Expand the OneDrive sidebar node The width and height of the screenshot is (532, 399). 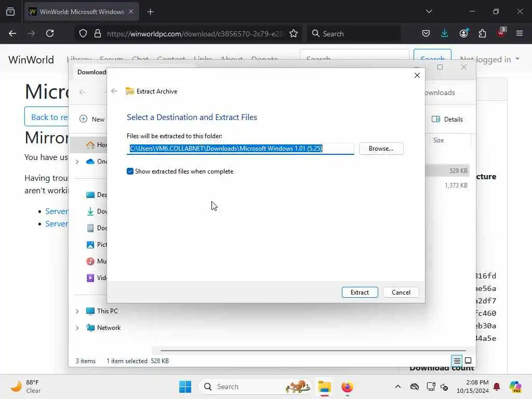click(x=77, y=162)
